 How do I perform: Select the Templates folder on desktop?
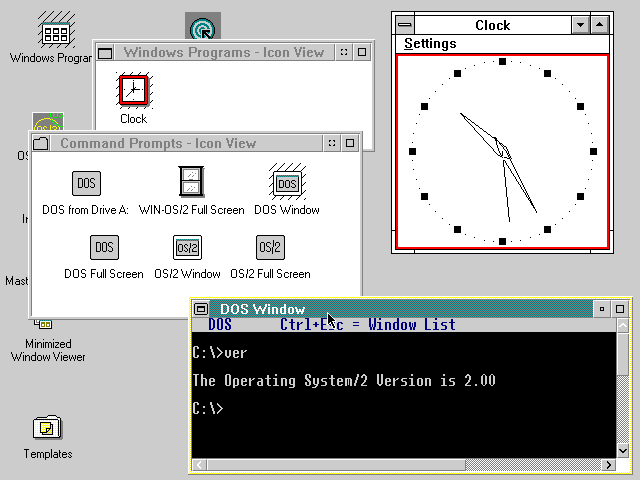click(x=47, y=427)
